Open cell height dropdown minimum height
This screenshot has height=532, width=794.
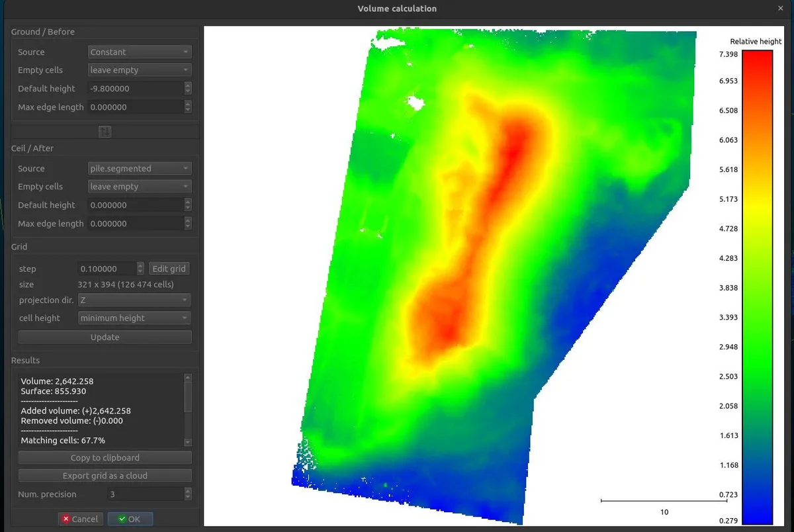(134, 318)
